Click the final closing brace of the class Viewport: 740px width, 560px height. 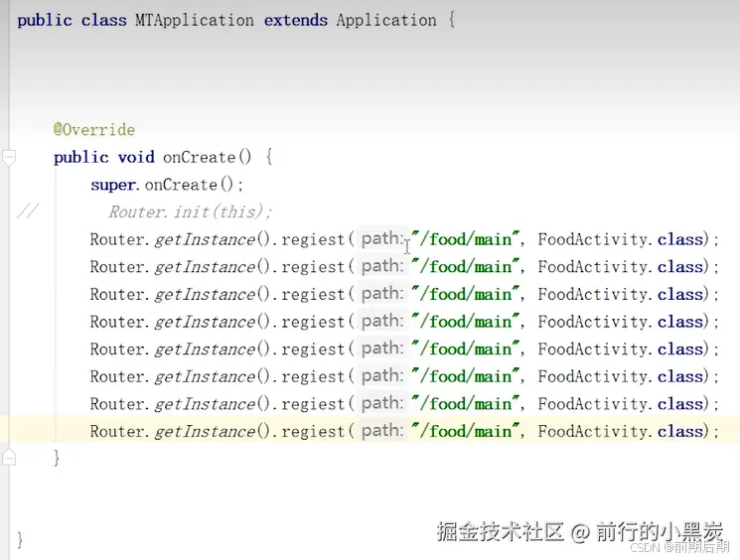[20, 539]
